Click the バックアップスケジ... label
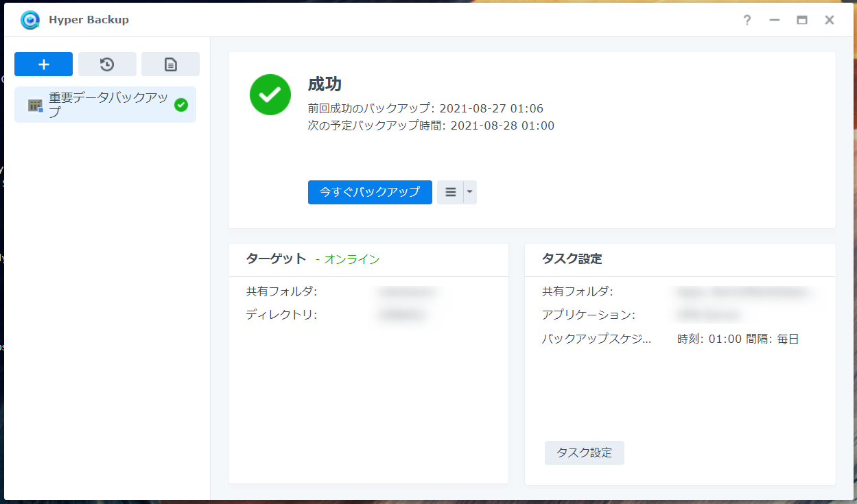The height and width of the screenshot is (504, 857). click(596, 339)
